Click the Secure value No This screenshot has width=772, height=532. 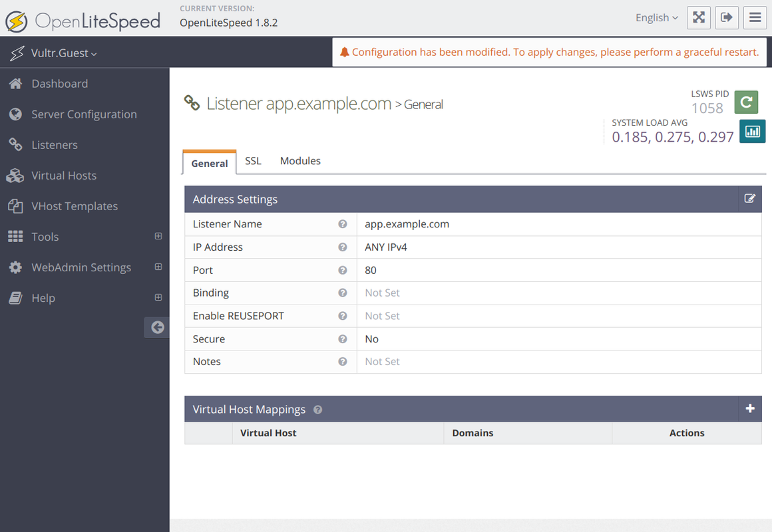click(x=372, y=339)
